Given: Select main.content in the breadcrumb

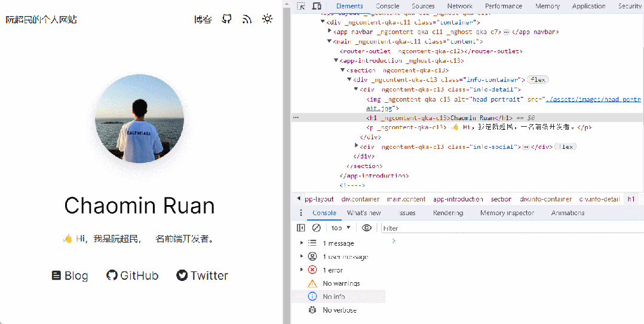Looking at the screenshot, I should tap(406, 199).
